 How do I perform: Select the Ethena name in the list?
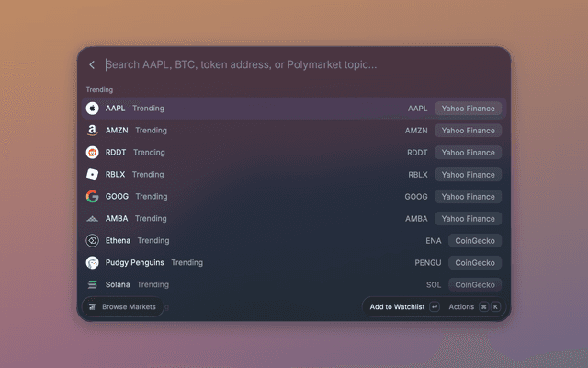coord(118,240)
